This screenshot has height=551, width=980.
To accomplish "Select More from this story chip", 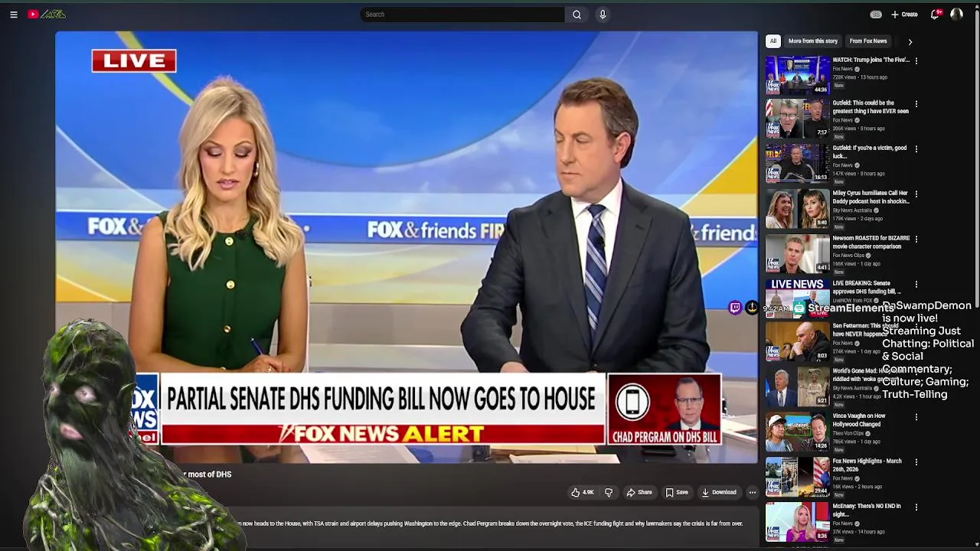I will pos(812,41).
